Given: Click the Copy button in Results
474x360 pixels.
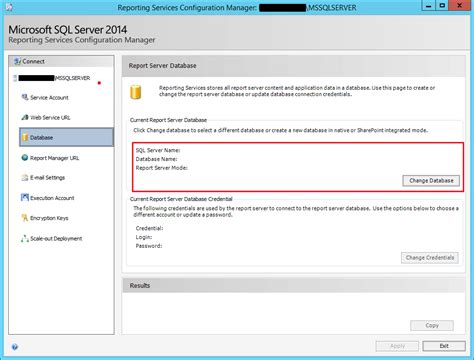Looking at the screenshot, I should (432, 325).
